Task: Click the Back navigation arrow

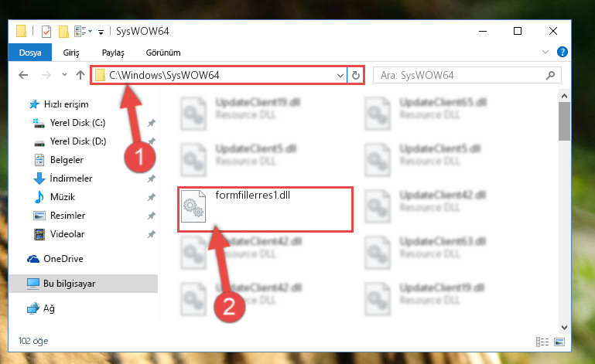Action: click(x=23, y=75)
